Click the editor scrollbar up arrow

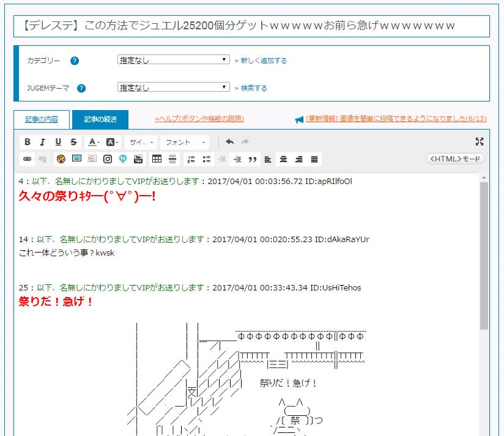tap(484, 177)
